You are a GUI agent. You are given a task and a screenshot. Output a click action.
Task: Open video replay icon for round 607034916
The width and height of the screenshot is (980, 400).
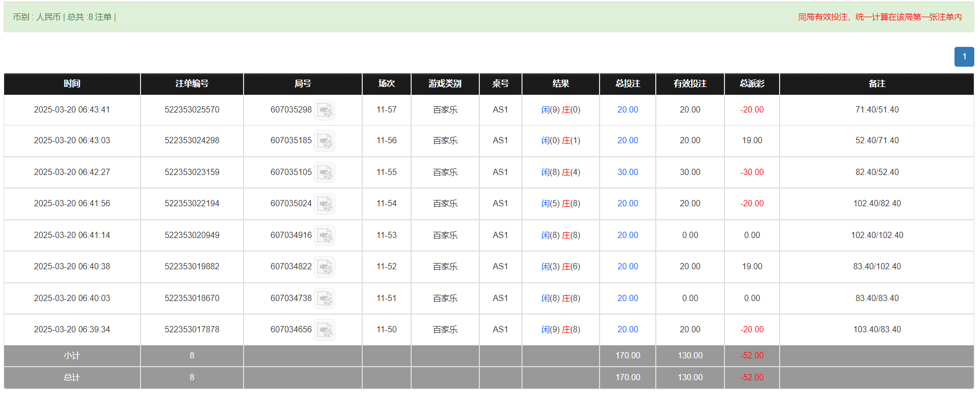(x=325, y=235)
